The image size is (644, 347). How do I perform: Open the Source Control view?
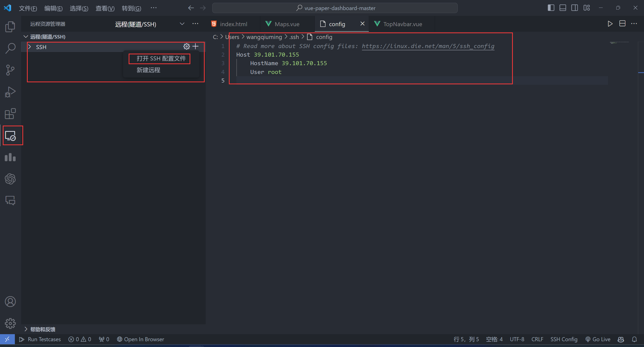pos(10,70)
